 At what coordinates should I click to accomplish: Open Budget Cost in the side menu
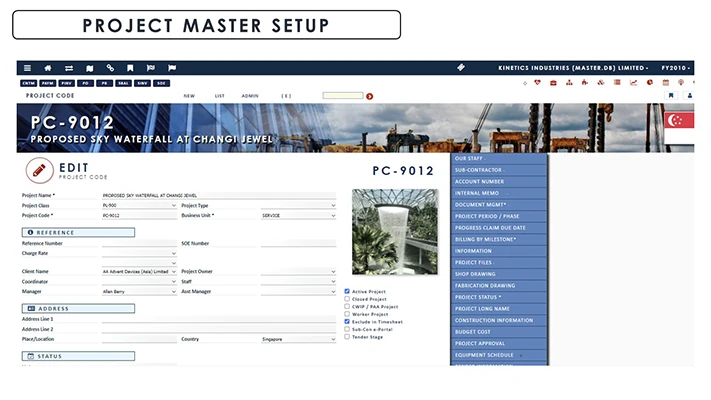[x=499, y=332]
